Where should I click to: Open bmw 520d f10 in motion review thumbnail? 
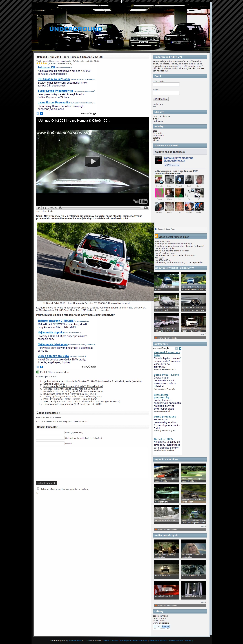coord(166,281)
